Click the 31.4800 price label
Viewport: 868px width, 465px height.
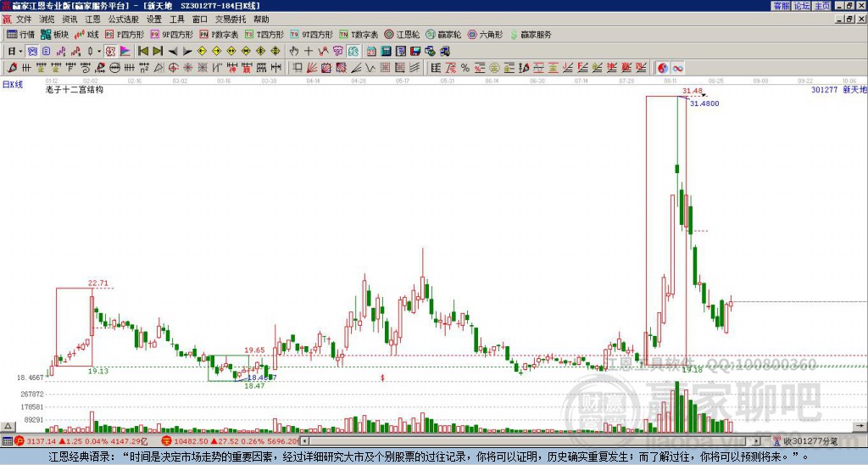(704, 104)
